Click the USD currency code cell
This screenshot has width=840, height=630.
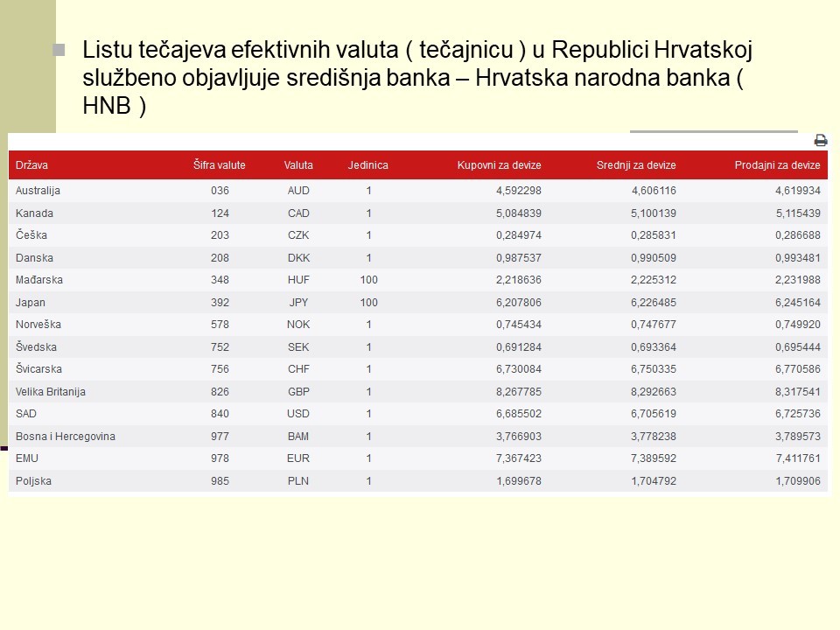click(298, 414)
